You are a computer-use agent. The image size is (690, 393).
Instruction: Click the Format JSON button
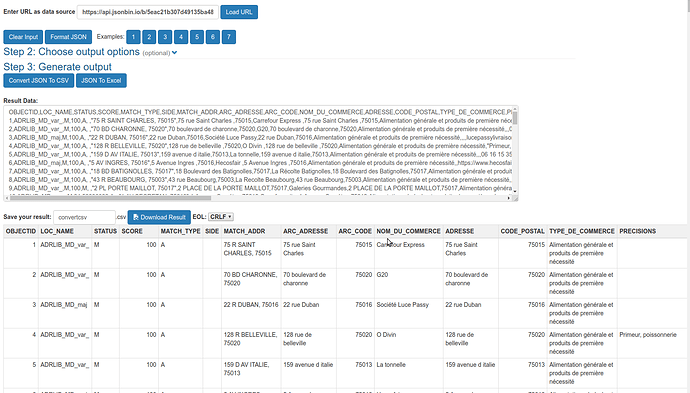(x=68, y=37)
